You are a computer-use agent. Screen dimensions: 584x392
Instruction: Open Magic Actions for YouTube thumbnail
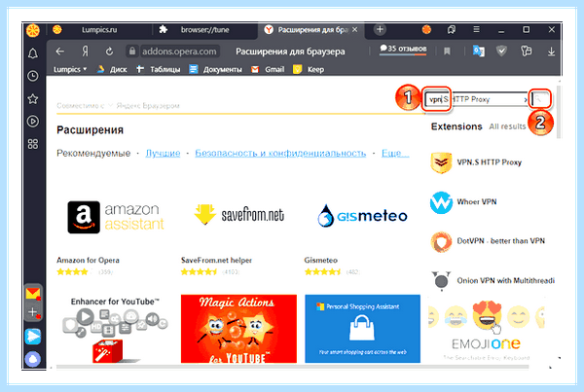[x=238, y=329]
